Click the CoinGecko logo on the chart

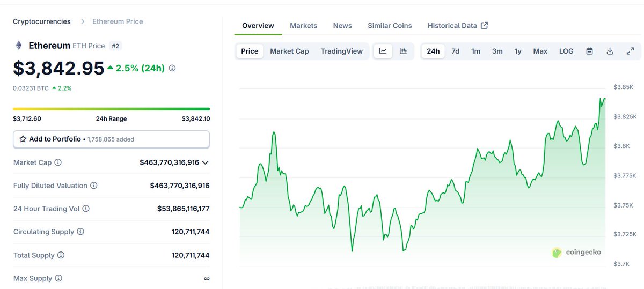tap(576, 252)
